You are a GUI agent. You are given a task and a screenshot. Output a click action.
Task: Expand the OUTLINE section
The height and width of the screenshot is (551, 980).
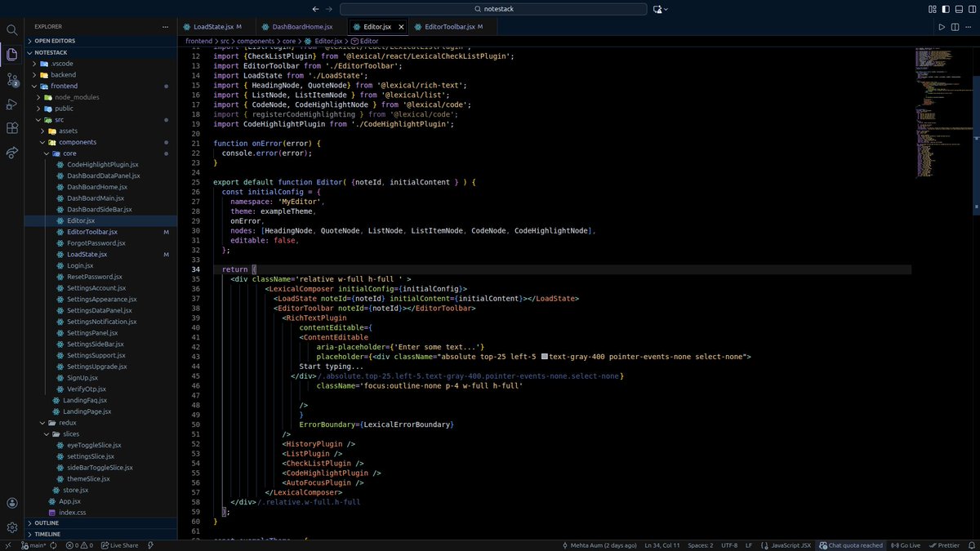(102, 522)
